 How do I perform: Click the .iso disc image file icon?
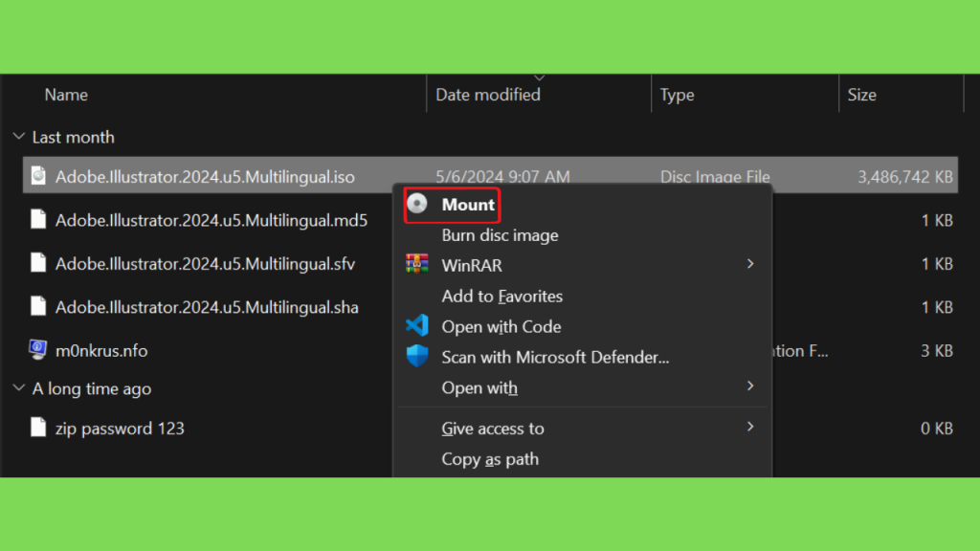pyautogui.click(x=38, y=176)
